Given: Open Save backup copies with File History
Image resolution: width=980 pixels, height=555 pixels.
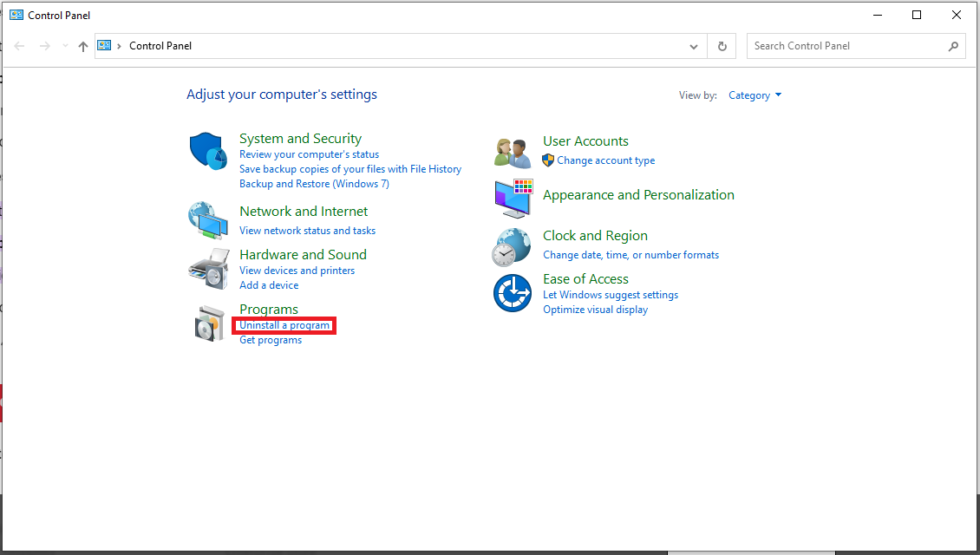Looking at the screenshot, I should 350,169.
